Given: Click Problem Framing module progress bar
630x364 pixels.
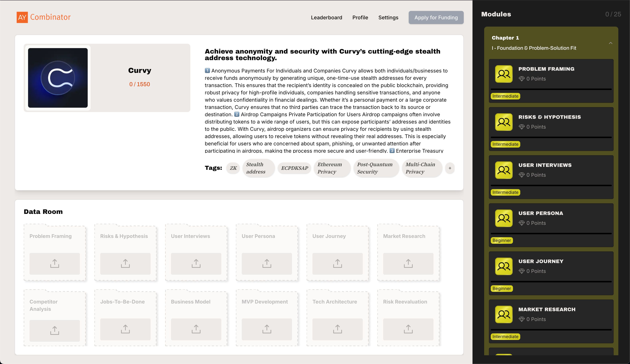Looking at the screenshot, I should [x=551, y=89].
